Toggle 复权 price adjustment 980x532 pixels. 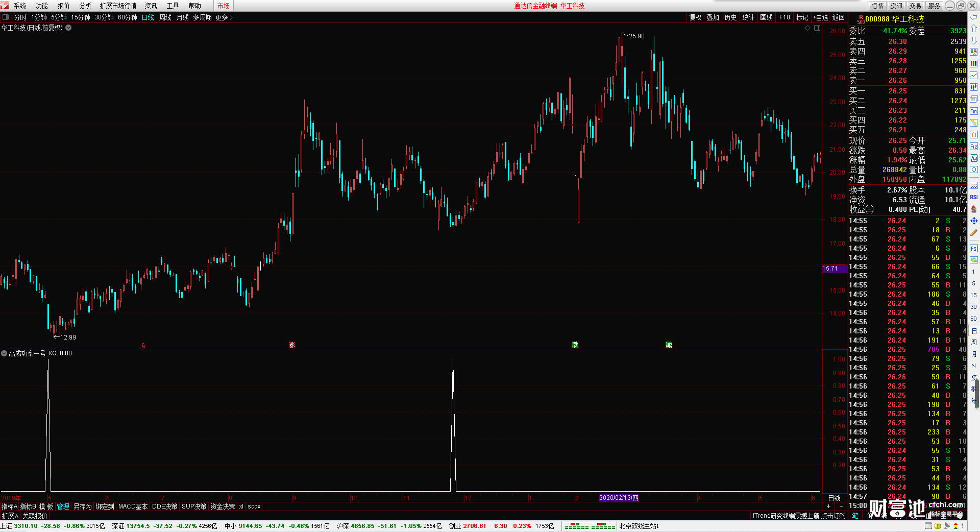click(x=695, y=17)
